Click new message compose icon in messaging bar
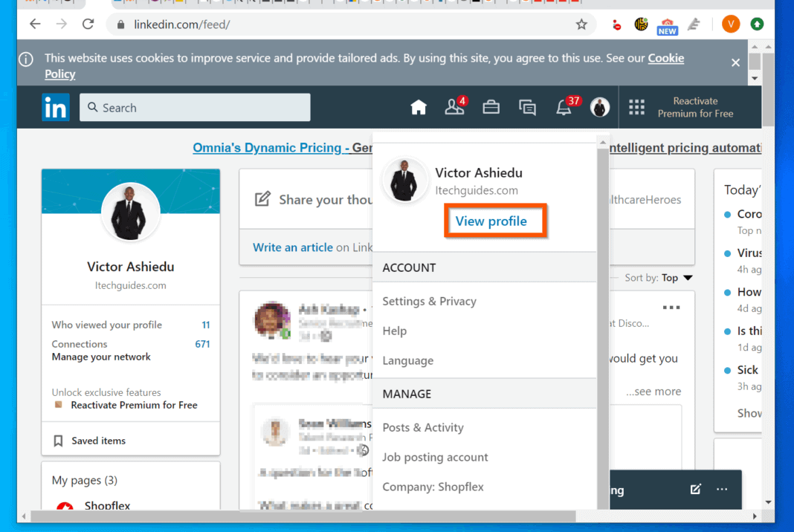This screenshot has height=532, width=794. 695,489
